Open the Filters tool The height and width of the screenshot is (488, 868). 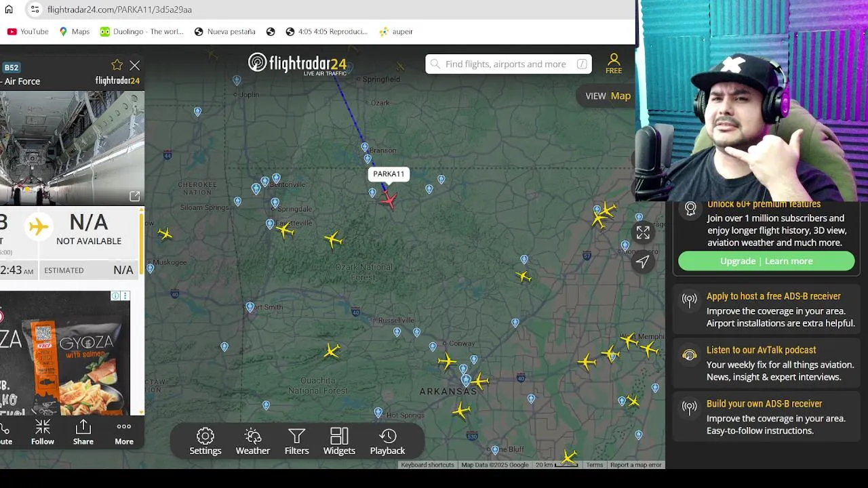coord(297,441)
